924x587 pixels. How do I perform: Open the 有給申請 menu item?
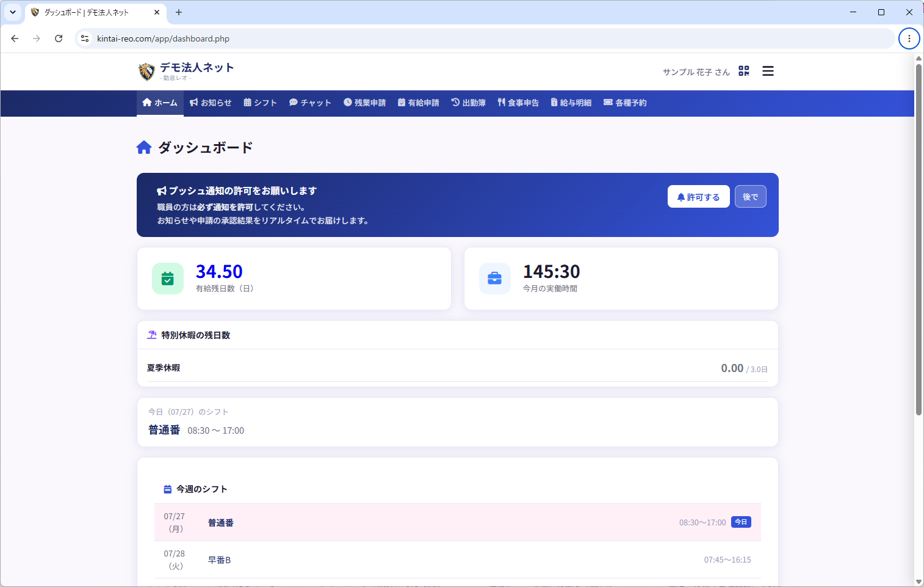click(419, 103)
